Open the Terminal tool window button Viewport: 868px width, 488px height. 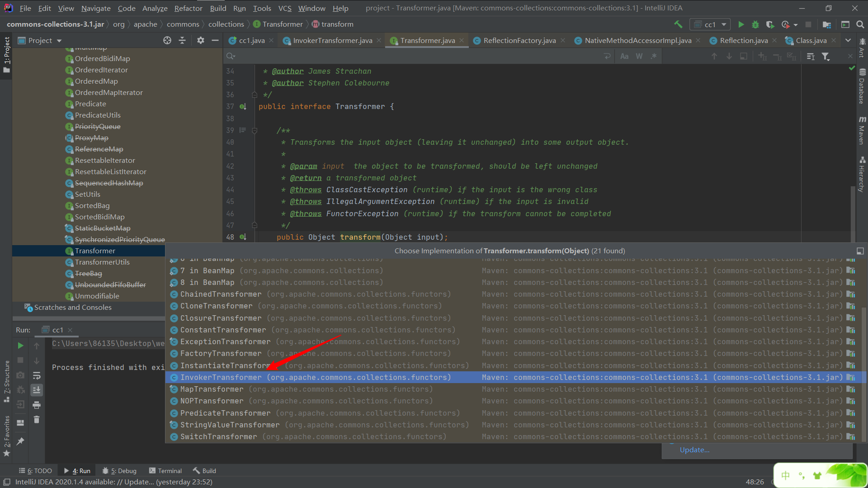click(165, 471)
